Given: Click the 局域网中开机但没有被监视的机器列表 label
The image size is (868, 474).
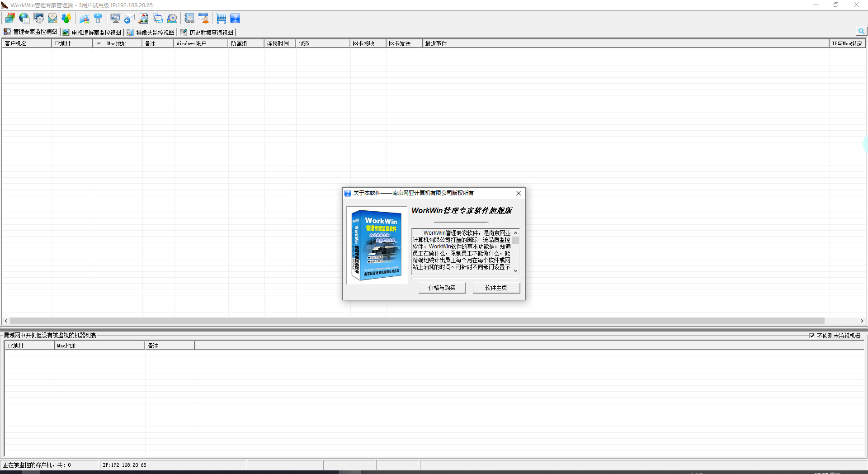Looking at the screenshot, I should pyautogui.click(x=50, y=335).
